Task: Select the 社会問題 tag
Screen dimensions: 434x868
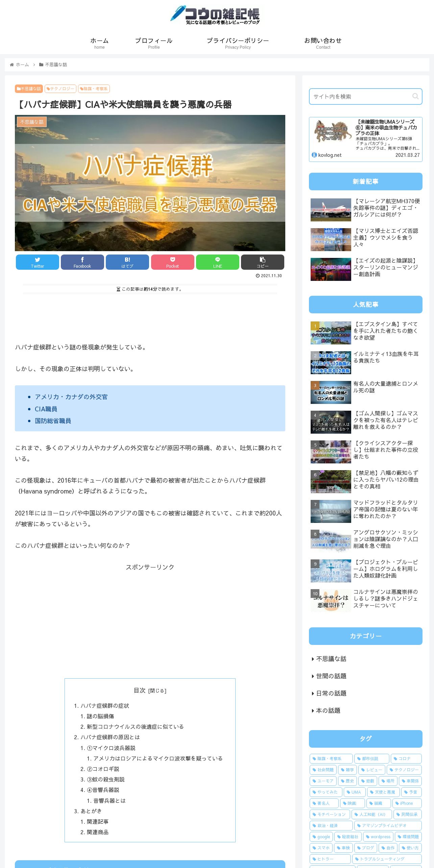Action: coord(323,770)
